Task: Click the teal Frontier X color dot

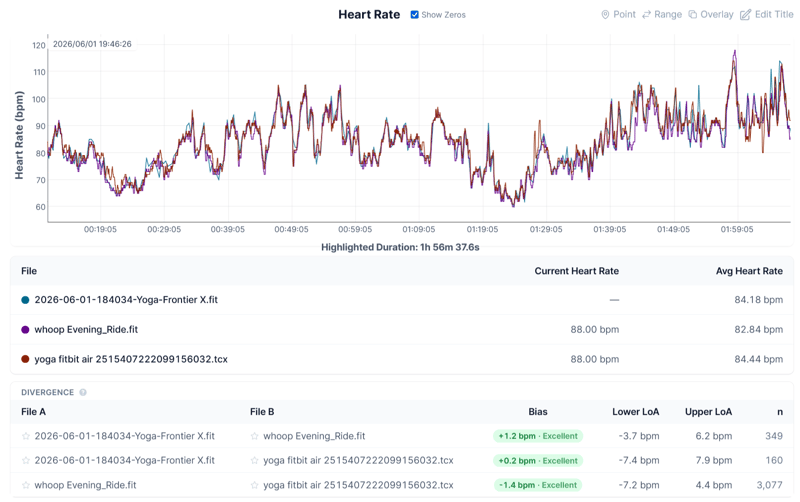Action: pos(25,300)
